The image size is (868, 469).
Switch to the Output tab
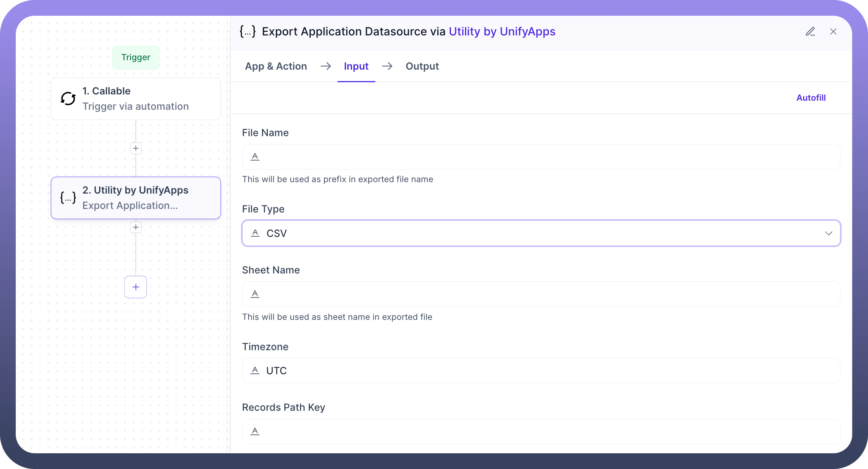422,66
